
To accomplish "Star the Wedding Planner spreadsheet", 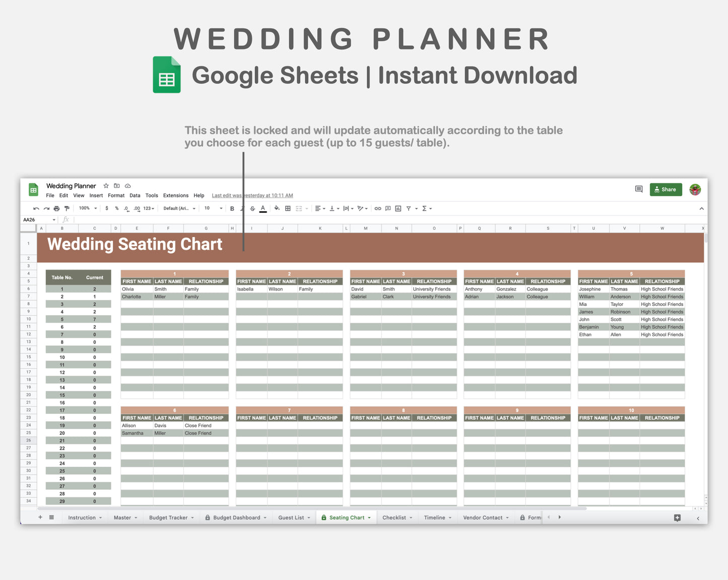I will tap(106, 185).
